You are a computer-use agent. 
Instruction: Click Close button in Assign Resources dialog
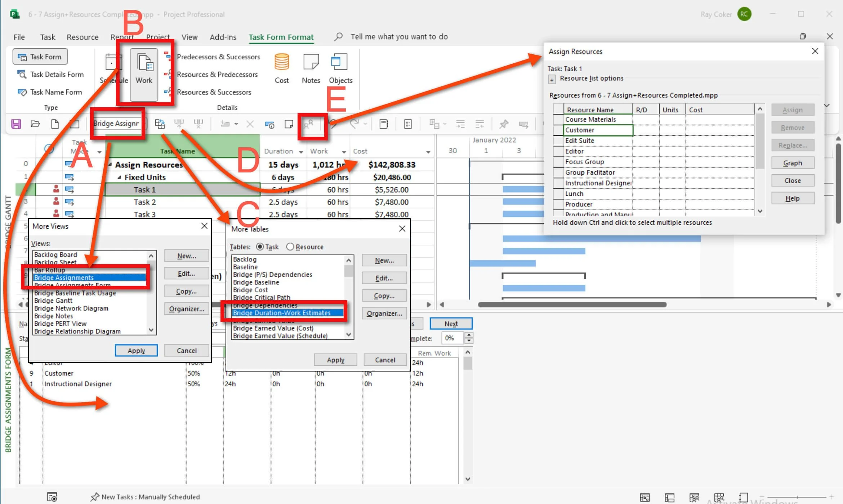793,181
